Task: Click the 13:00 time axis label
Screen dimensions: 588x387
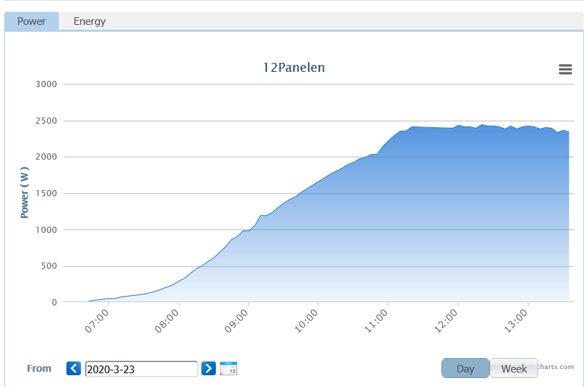Action: (515, 321)
